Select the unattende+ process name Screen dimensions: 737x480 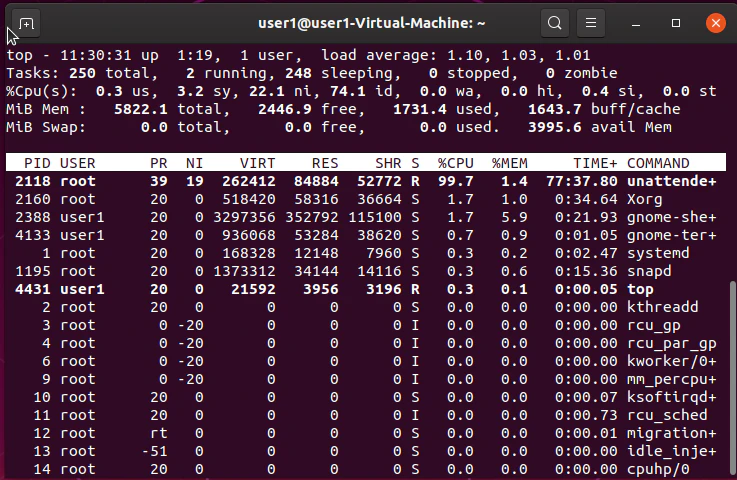point(672,181)
